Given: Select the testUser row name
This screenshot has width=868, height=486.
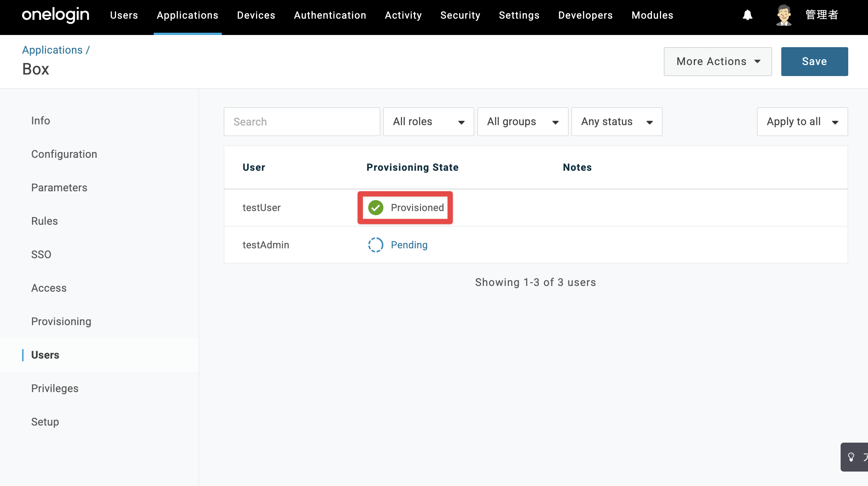Looking at the screenshot, I should (x=262, y=208).
